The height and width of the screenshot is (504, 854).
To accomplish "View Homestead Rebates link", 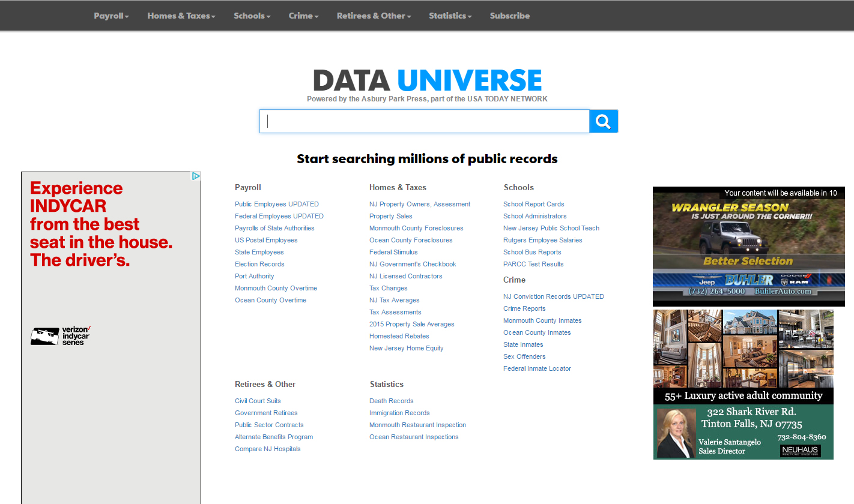I will pos(399,336).
